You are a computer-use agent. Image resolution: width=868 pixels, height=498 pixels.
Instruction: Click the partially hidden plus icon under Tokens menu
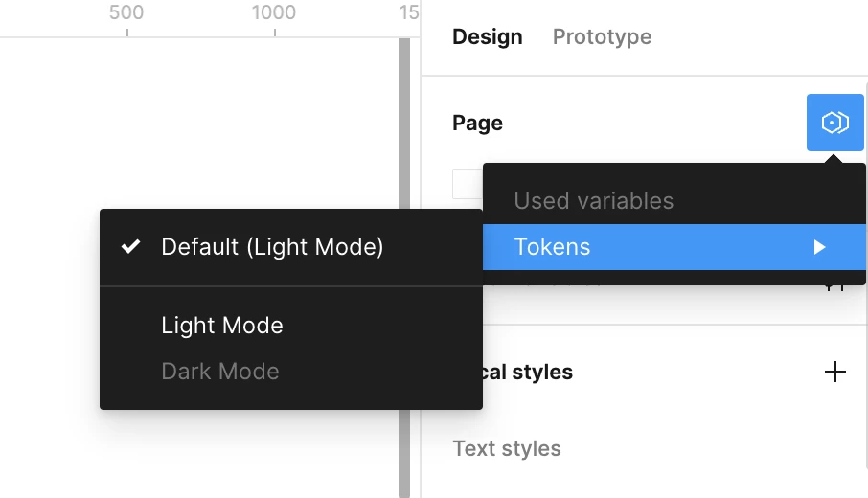[x=834, y=287]
